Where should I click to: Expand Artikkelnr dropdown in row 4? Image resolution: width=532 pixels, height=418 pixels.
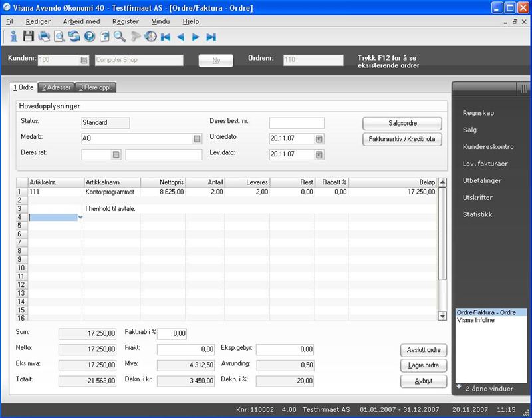coord(80,218)
